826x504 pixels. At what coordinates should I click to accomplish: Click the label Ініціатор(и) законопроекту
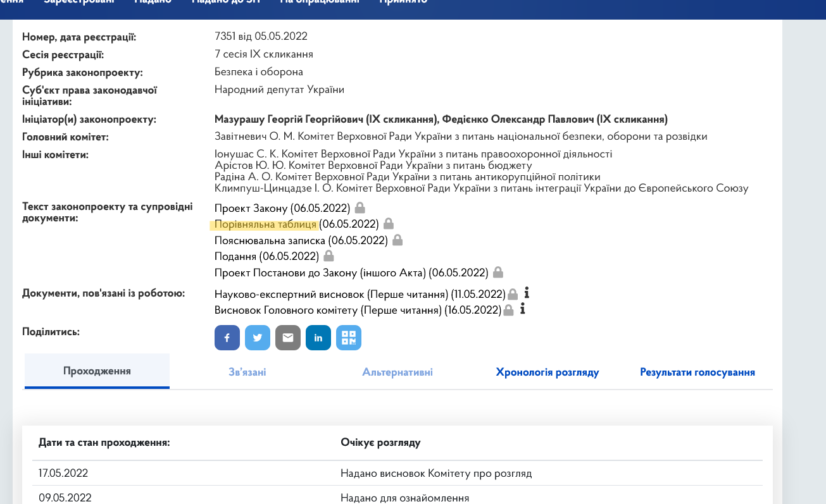pos(89,119)
